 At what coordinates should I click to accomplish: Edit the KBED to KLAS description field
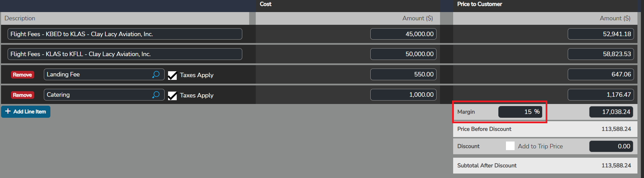125,34
